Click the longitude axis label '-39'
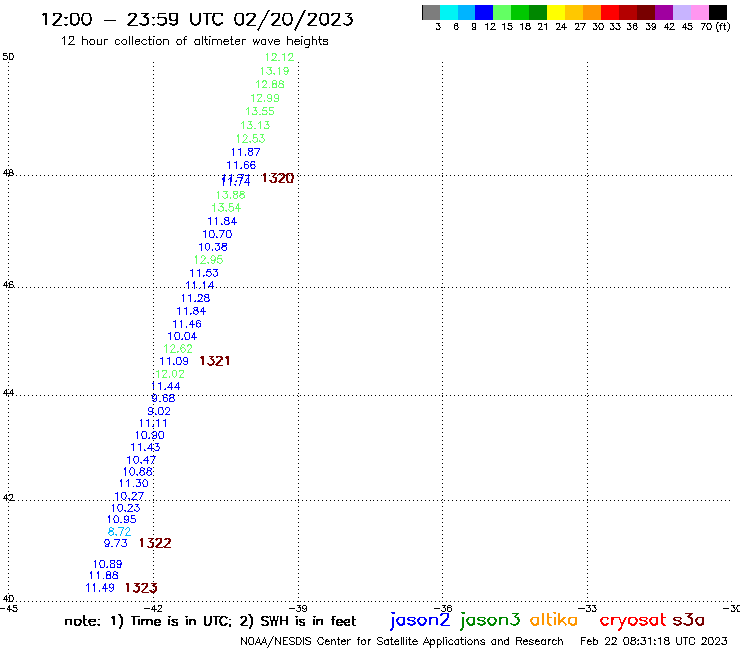The image size is (740, 650). pyautogui.click(x=299, y=608)
